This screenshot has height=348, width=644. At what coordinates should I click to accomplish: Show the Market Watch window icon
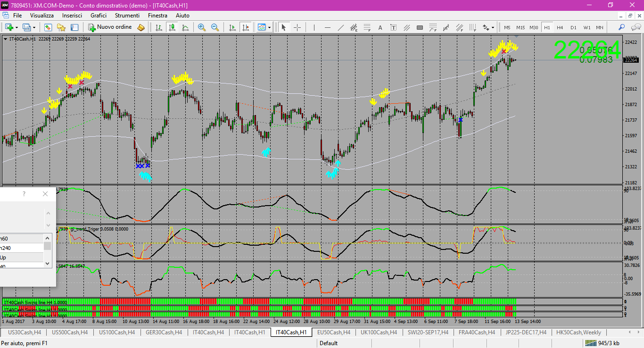48,27
